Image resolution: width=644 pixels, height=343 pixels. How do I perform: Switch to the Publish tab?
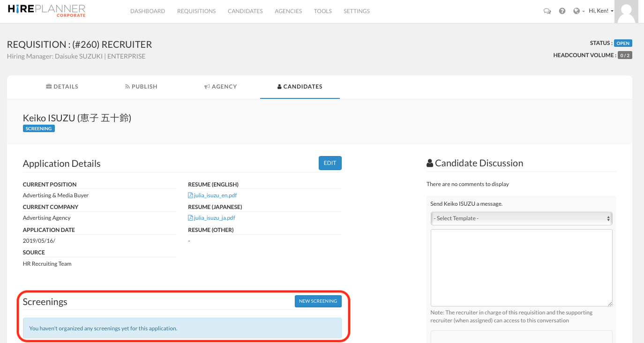(x=141, y=87)
